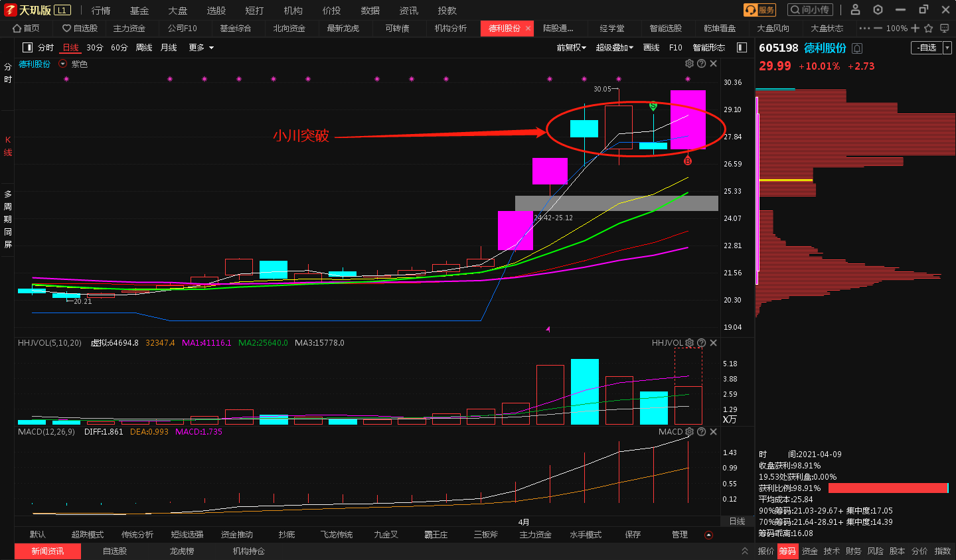The height and width of the screenshot is (560, 956).
Task: Switch right panel to 财务 tab
Action: (854, 551)
